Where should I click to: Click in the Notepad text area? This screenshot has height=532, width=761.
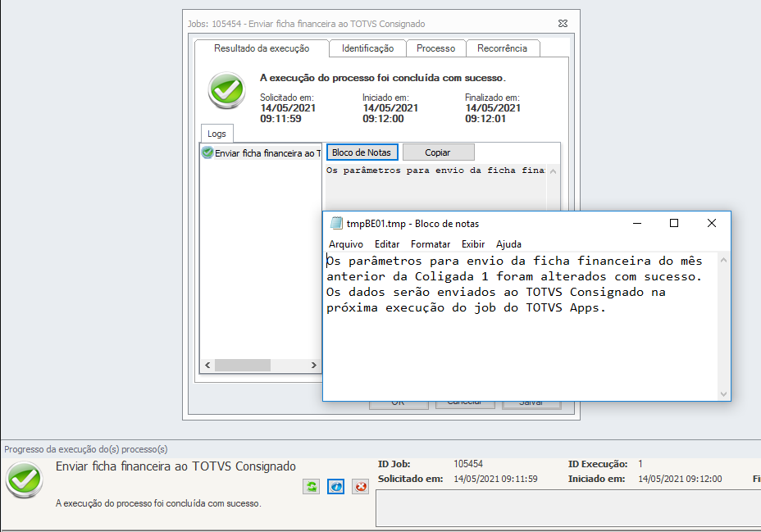tap(520, 326)
